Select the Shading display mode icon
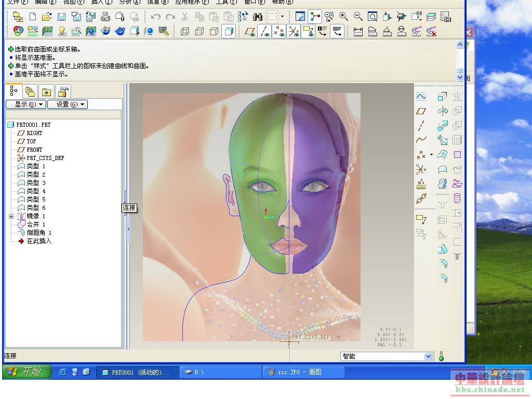The image size is (532, 399). [x=228, y=32]
